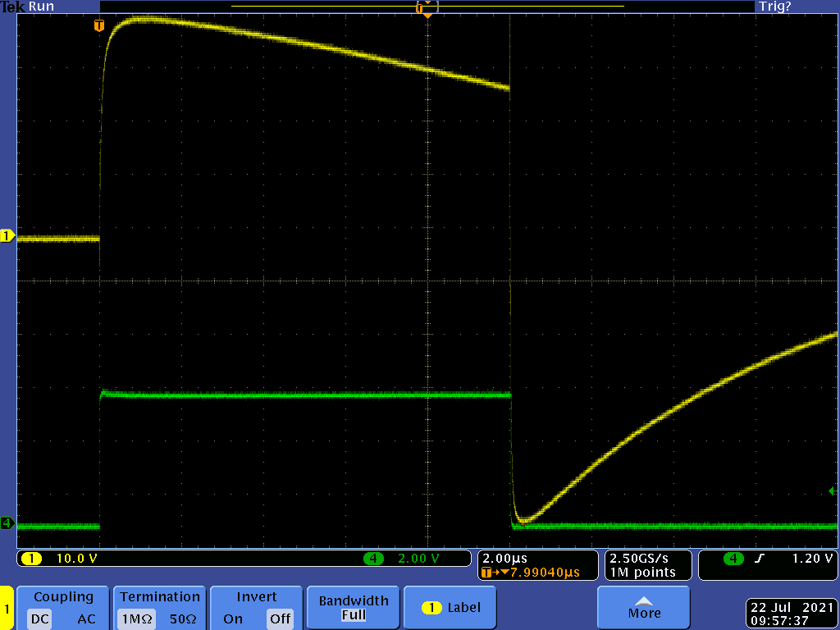Click the 1M points record length
The image size is (840, 630).
click(x=643, y=572)
